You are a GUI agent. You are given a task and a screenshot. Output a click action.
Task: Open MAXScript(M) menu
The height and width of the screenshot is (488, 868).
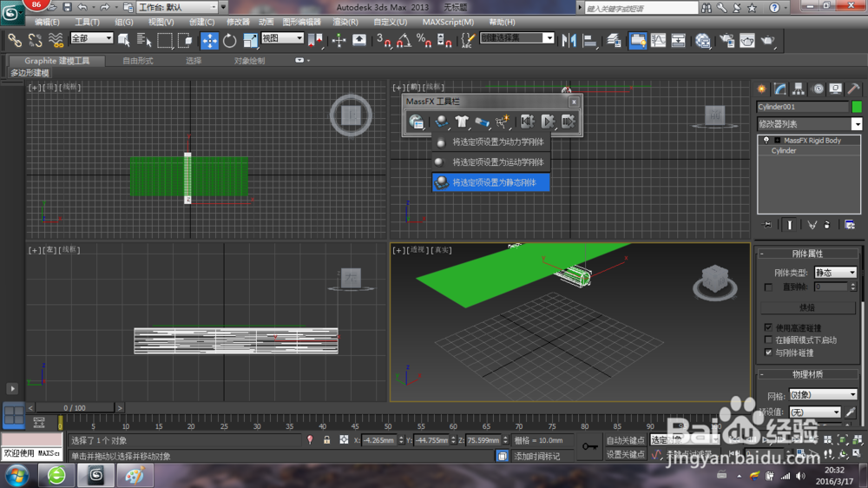click(448, 23)
